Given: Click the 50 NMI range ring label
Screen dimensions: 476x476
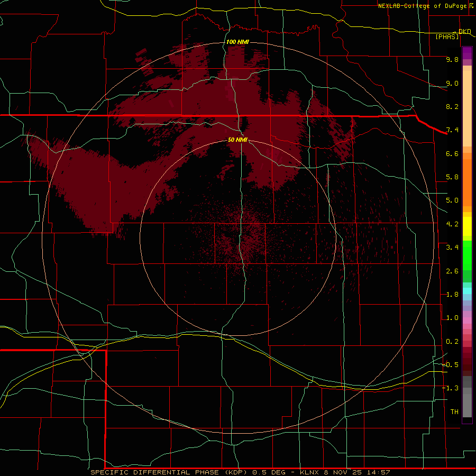Looking at the screenshot, I should point(237,140).
